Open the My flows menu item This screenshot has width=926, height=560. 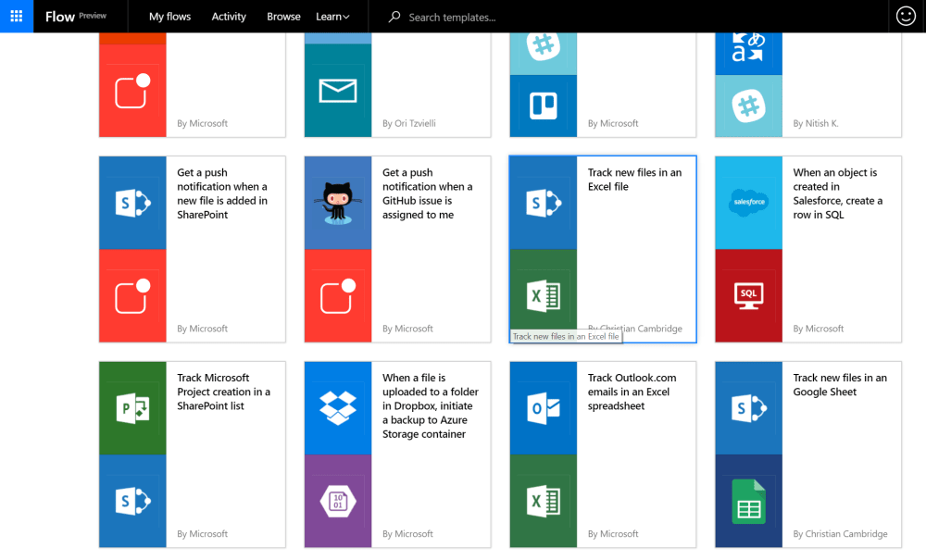tap(169, 17)
